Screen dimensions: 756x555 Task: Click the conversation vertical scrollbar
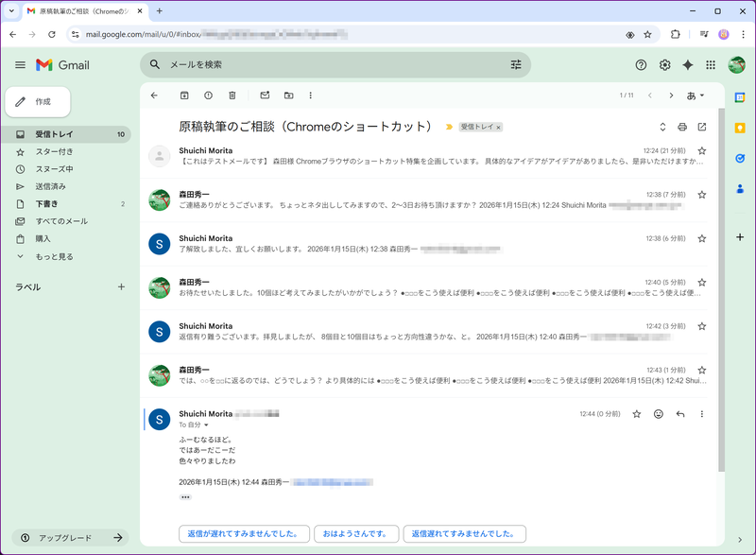pos(721,289)
